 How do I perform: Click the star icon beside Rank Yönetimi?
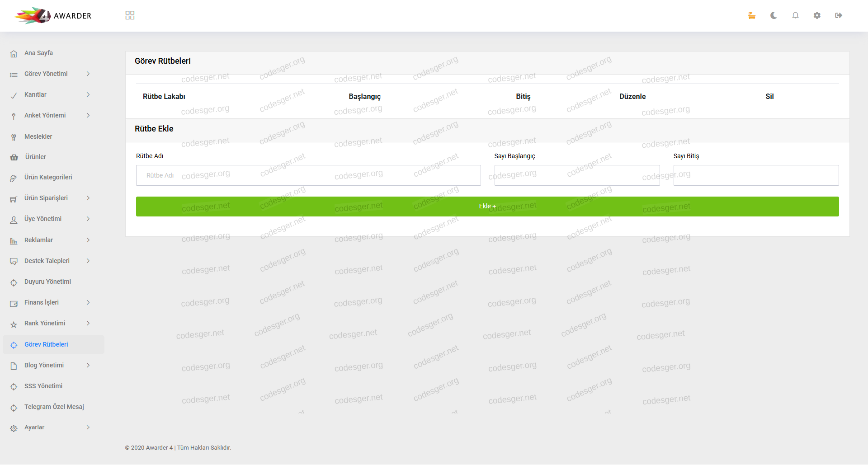14,324
